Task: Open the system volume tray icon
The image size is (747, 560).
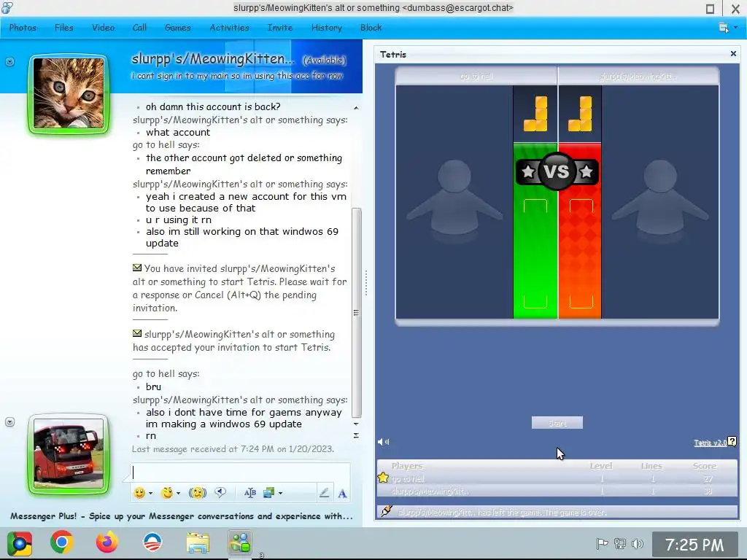Action: [637, 543]
